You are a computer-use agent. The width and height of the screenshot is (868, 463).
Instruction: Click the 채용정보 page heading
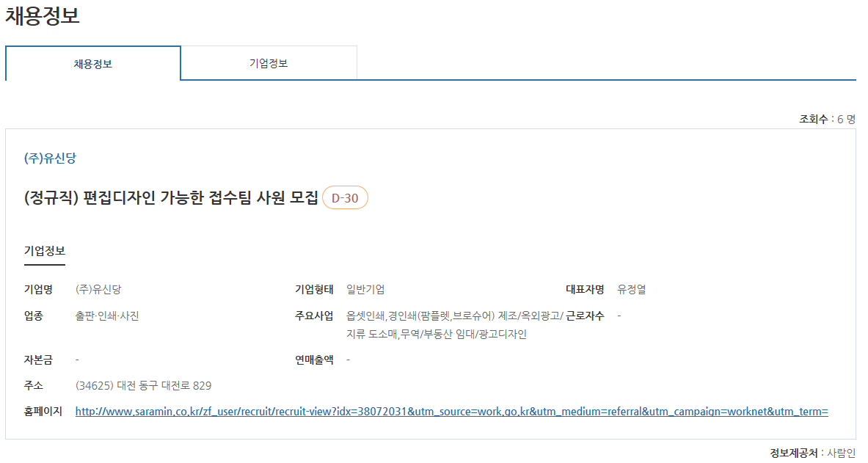click(43, 15)
